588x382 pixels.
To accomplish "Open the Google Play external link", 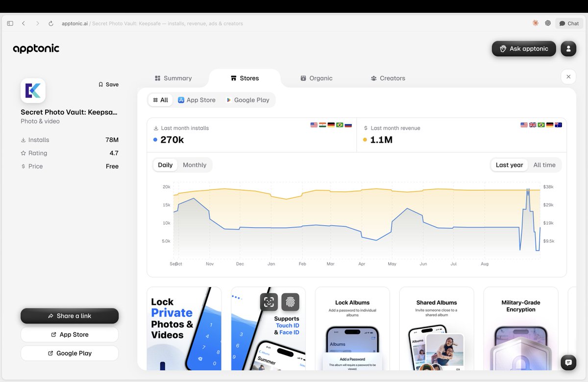I will tap(70, 353).
